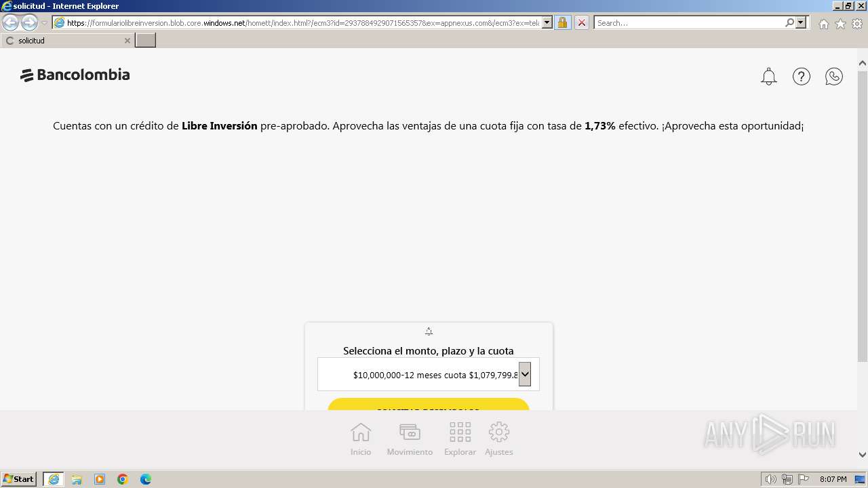
Task: Click the 'Libre Inversión' bold text
Action: (220, 126)
